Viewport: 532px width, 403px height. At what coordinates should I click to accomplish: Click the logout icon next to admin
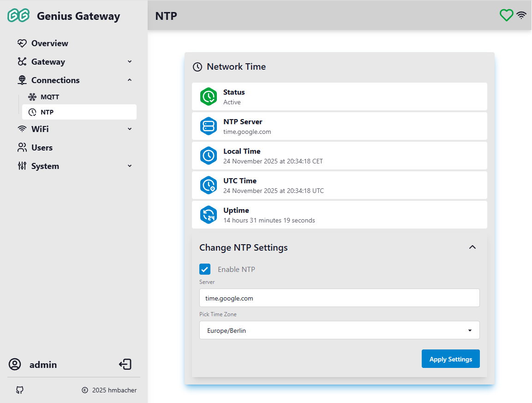tap(125, 365)
